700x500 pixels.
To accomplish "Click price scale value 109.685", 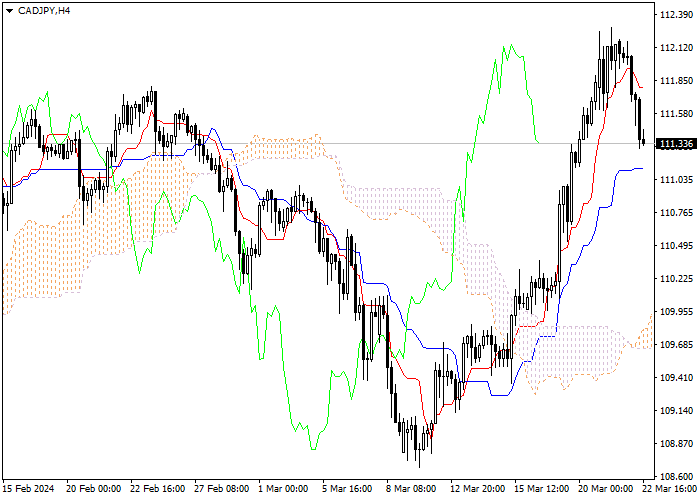I will pos(676,345).
